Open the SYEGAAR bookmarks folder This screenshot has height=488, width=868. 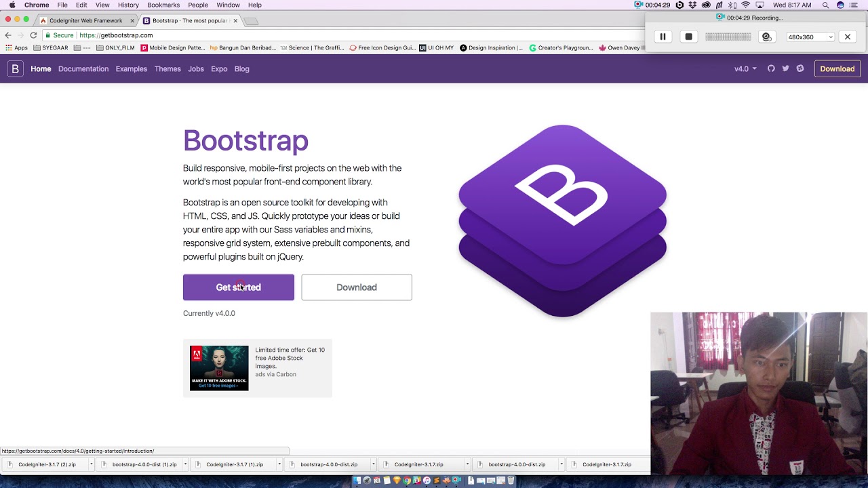pyautogui.click(x=51, y=48)
